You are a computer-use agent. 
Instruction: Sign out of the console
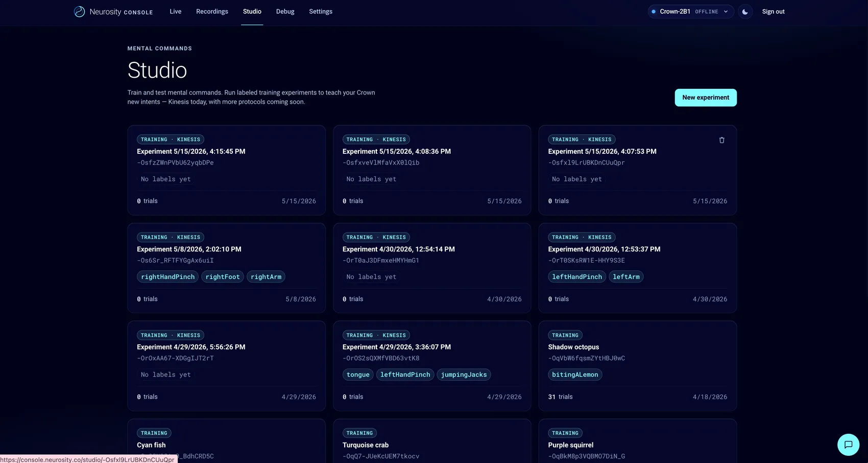click(x=773, y=12)
